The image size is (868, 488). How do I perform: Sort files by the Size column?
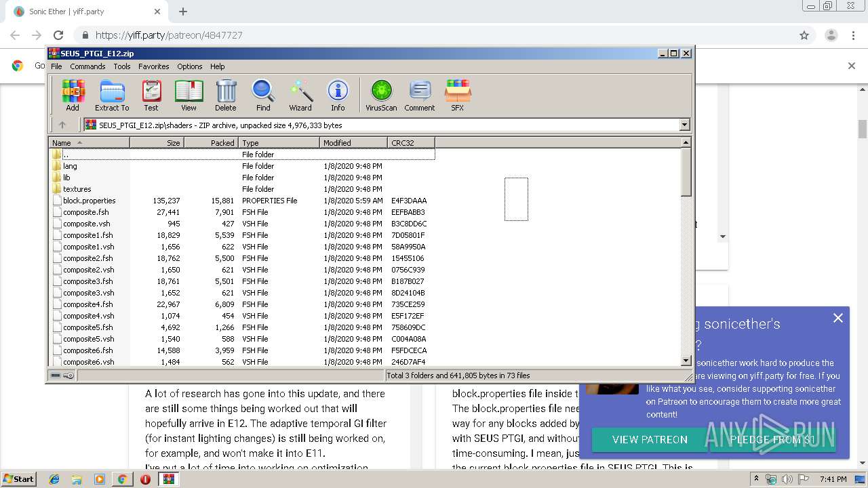[x=157, y=143]
